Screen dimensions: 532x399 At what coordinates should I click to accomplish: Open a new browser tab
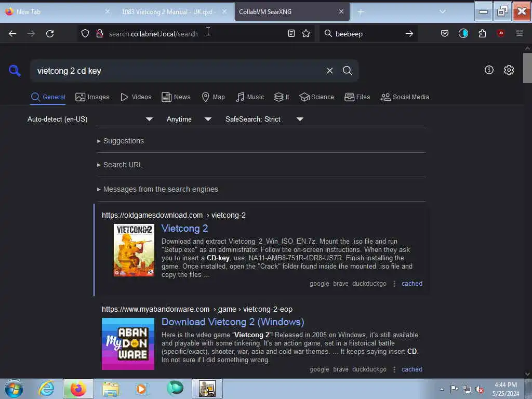[x=361, y=12]
